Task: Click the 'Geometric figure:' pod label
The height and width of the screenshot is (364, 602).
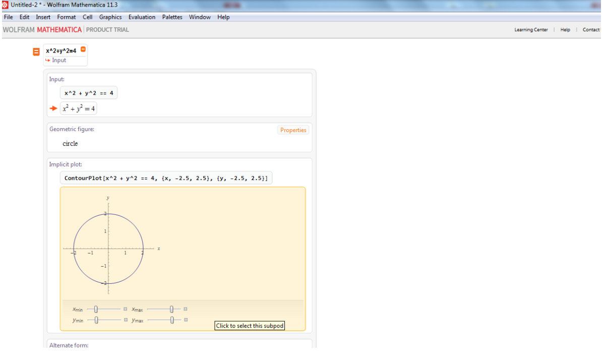Action: point(72,129)
